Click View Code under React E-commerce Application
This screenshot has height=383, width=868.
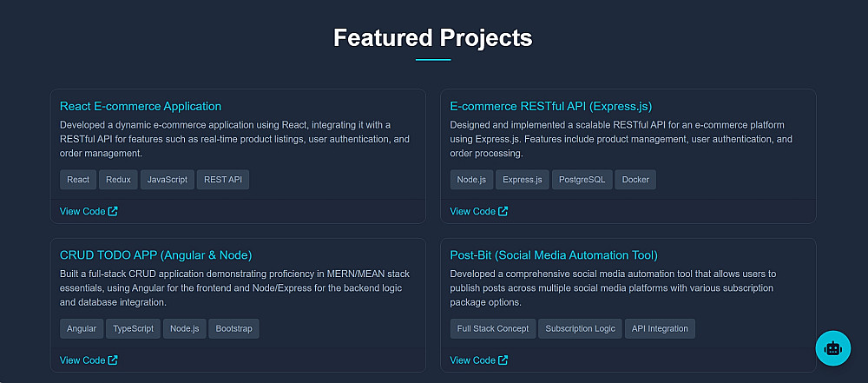[x=82, y=211]
